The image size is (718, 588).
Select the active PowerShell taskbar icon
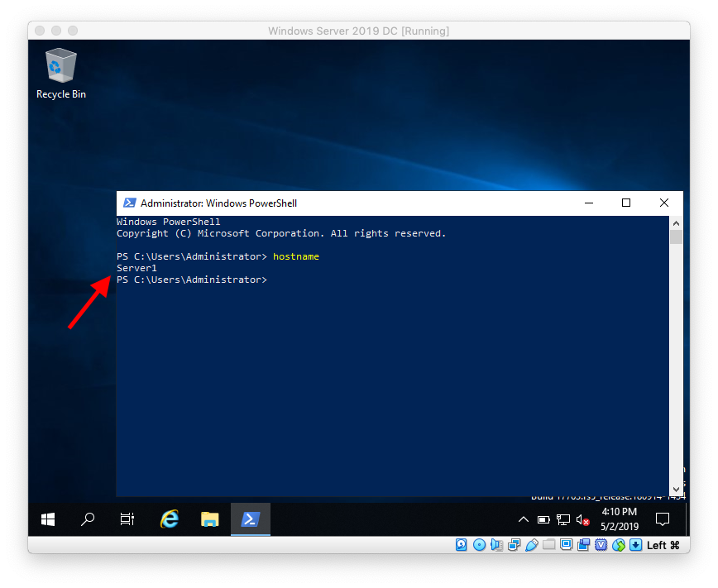click(x=250, y=519)
